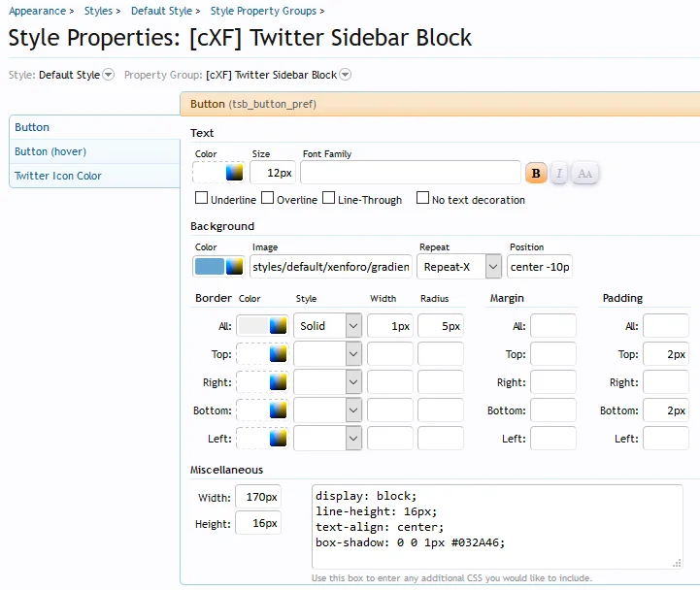700x590 pixels.
Task: Open Border Left style dropdown
Action: point(328,439)
